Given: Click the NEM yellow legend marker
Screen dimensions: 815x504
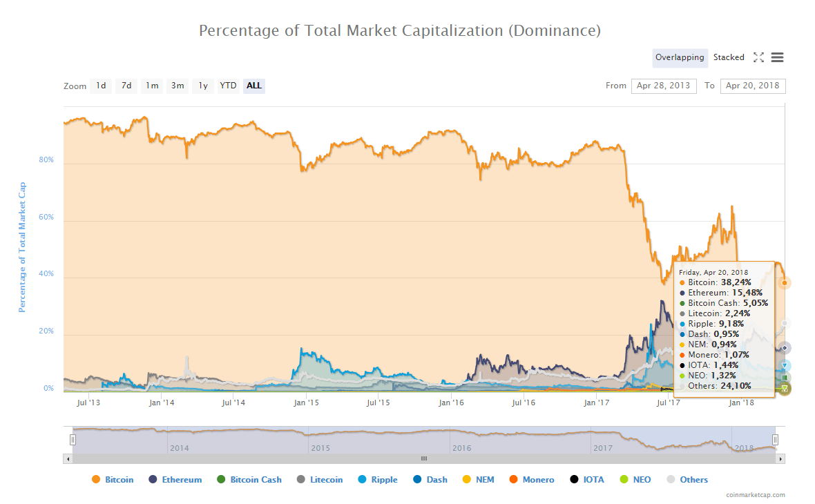Looking at the screenshot, I should [466, 480].
